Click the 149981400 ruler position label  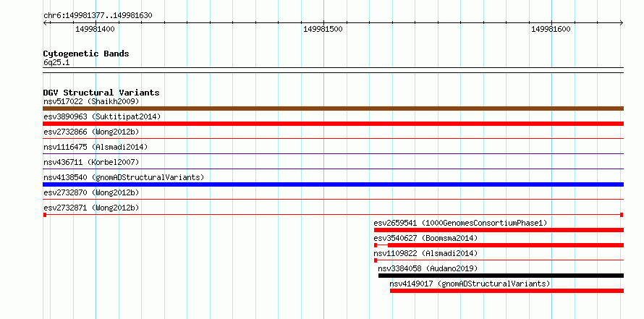click(x=95, y=29)
